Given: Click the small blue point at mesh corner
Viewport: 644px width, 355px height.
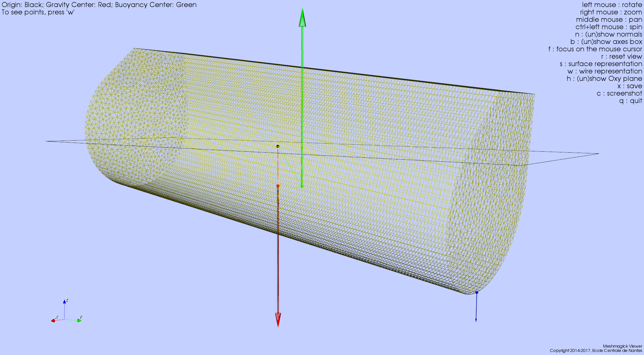Looking at the screenshot, I should pyautogui.click(x=477, y=292).
